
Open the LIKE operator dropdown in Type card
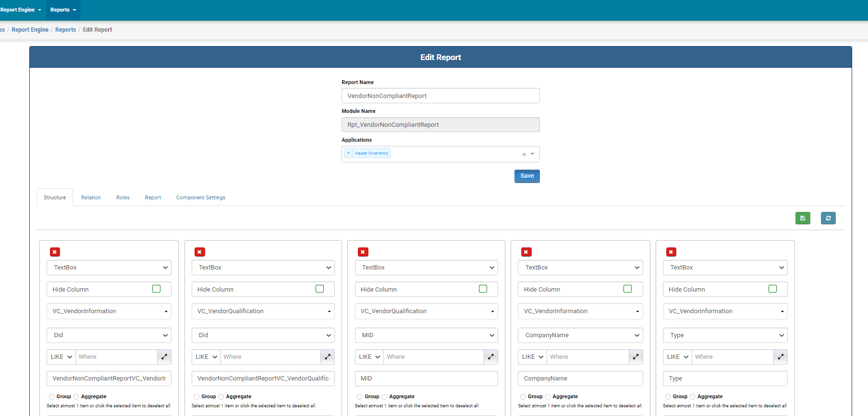677,357
